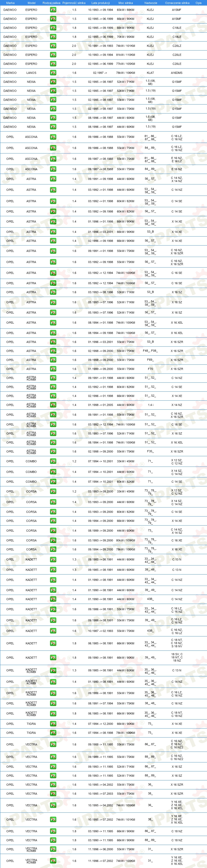Image resolution: width=207 pixels, height=868 pixels.
Task: Select the KLAT body cell
Action: [x=150, y=73]
